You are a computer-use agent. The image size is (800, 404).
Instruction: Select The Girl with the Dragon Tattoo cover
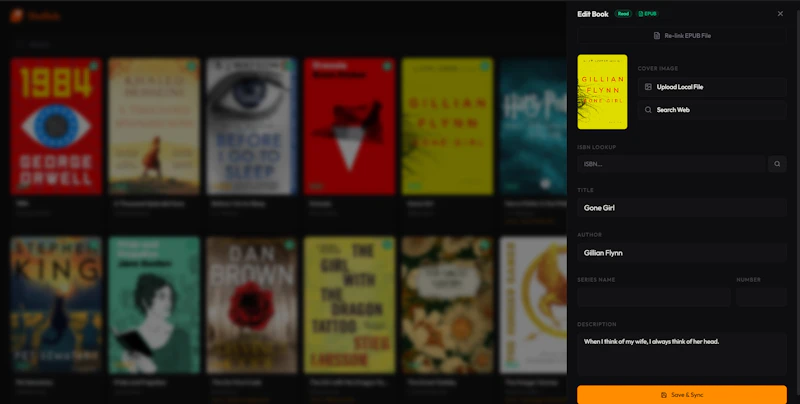point(349,305)
